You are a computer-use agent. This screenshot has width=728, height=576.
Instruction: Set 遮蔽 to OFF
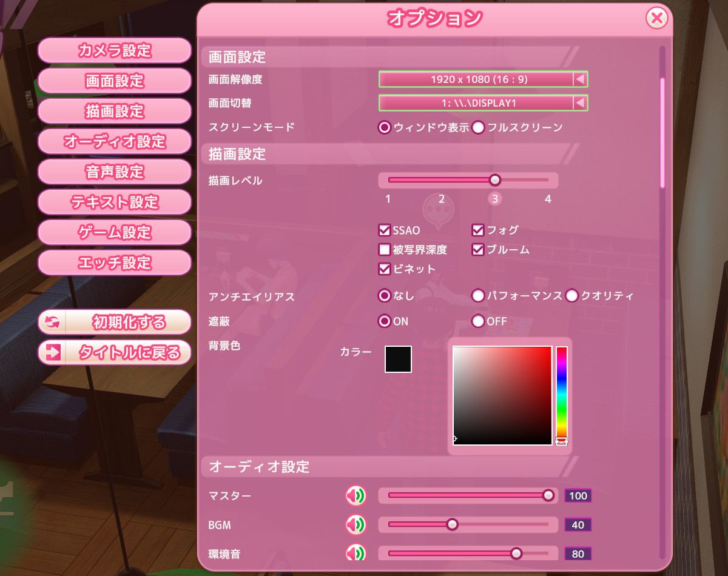click(479, 321)
